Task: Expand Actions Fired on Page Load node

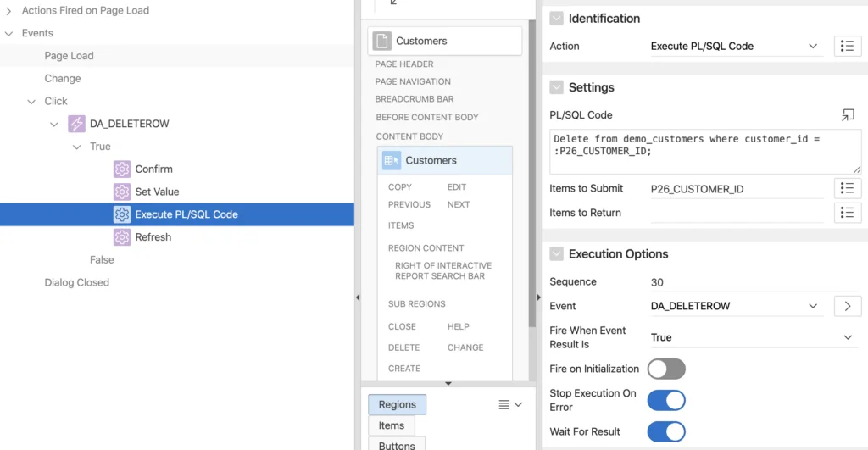Action: (8, 10)
